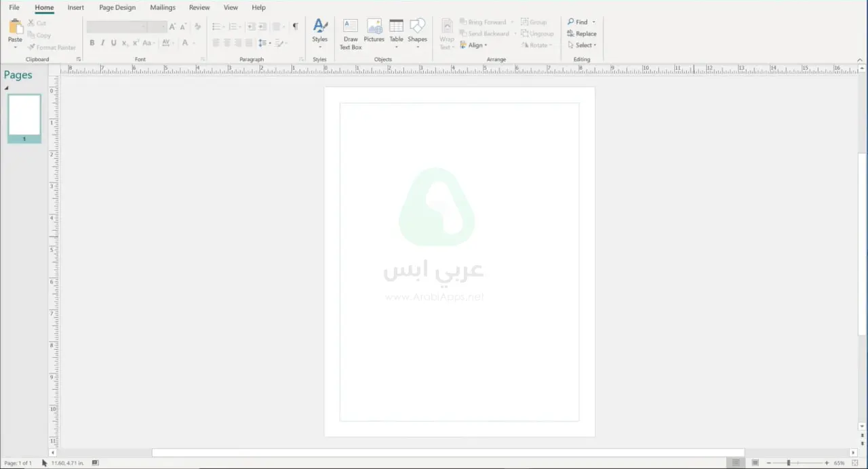Screen dimensions: 868x469
Task: Click the Paste button
Action: click(x=14, y=30)
